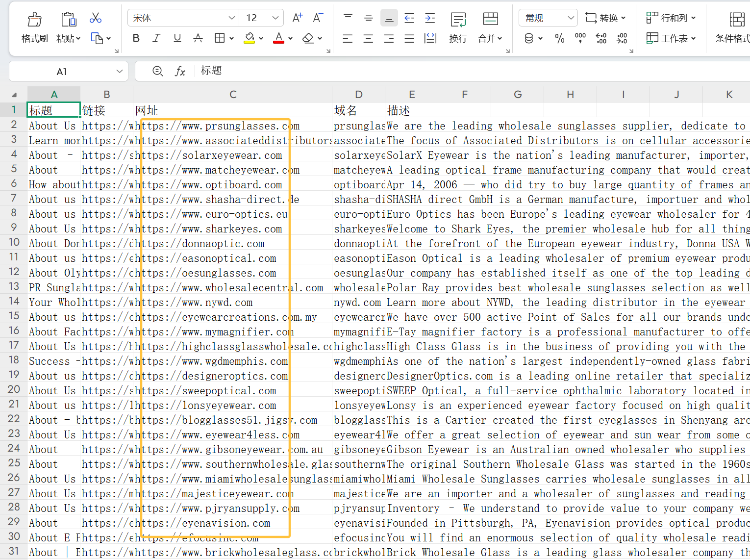Click the Increase decimal places icon
Viewport: 750px width, 560px height.
[x=601, y=38]
